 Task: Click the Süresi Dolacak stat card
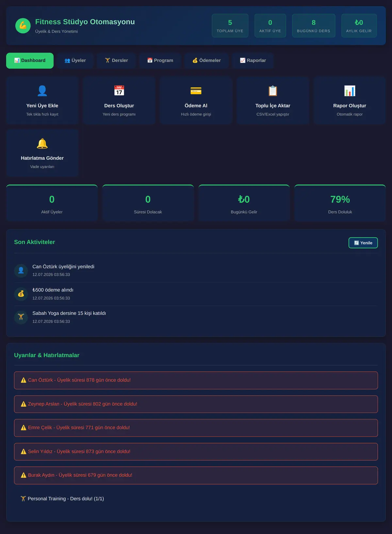[148, 203]
